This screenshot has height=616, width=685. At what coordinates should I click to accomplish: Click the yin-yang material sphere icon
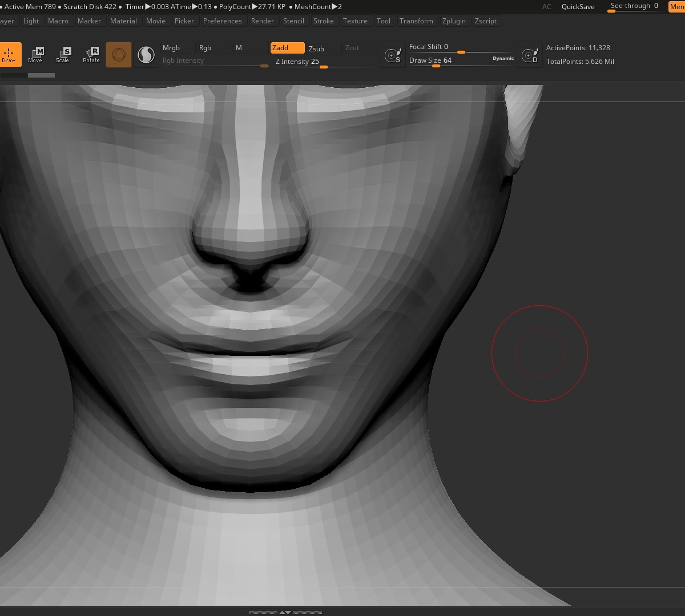point(147,55)
